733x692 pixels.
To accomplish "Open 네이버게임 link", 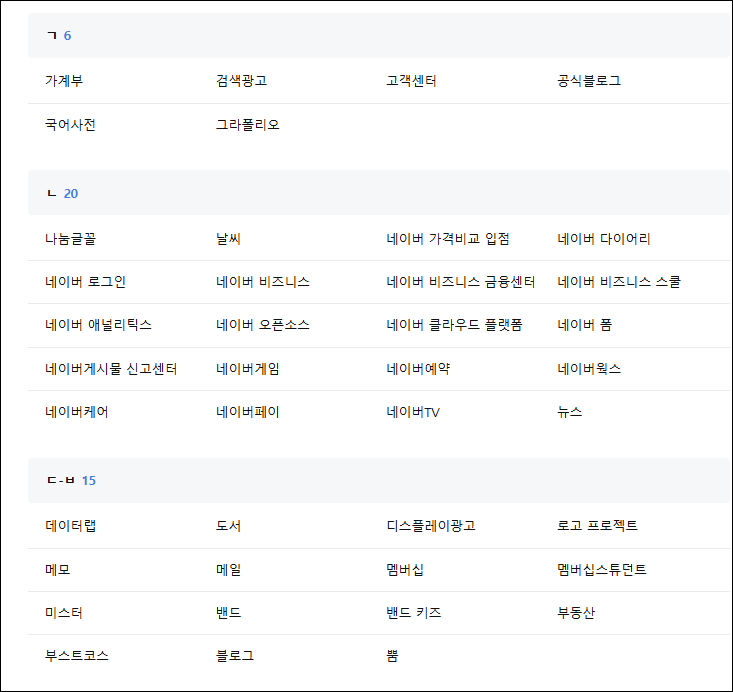I will (247, 369).
